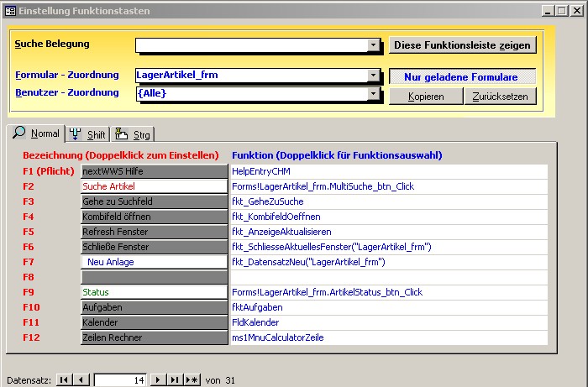Click the fktAufgaben function field for F10
This screenshot has height=387, width=588.
click(389, 307)
